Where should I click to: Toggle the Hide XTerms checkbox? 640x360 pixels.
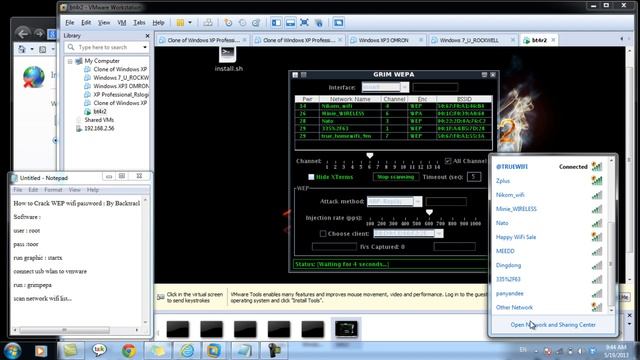311,177
